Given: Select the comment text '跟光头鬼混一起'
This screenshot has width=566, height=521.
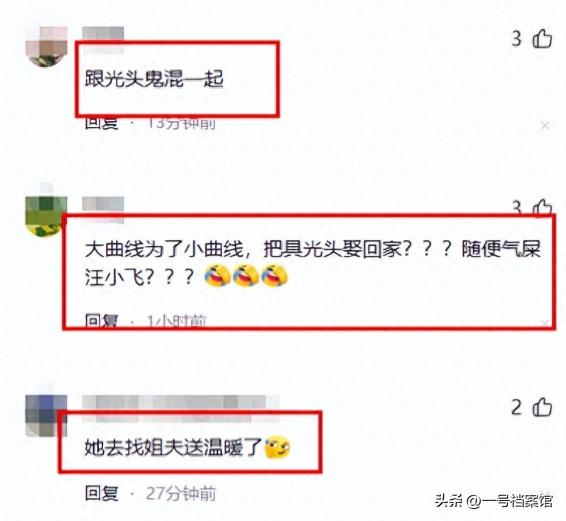Looking at the screenshot, I should [x=154, y=79].
